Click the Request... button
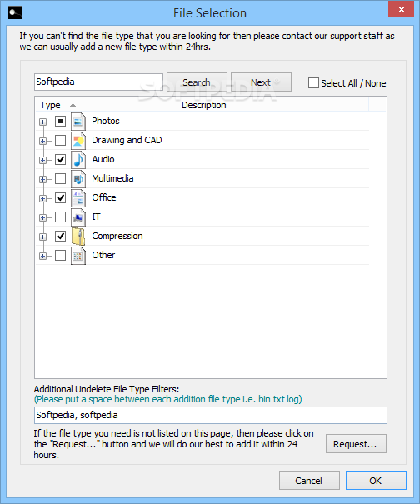Viewport: 420px width, 504px height. (356, 444)
